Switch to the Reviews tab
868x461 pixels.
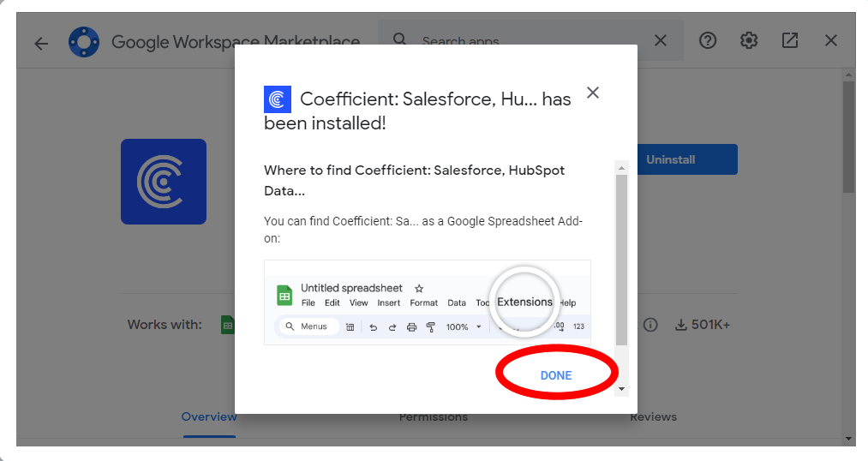653,416
